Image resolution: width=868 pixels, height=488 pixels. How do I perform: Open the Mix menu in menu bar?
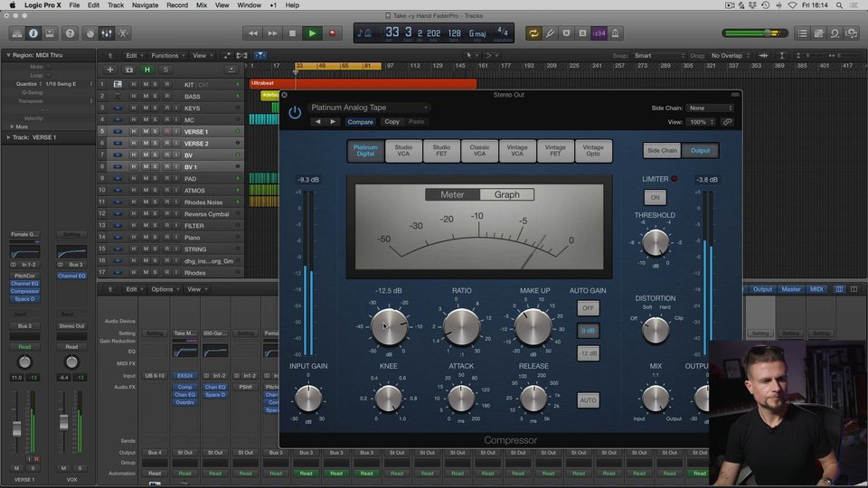(202, 5)
